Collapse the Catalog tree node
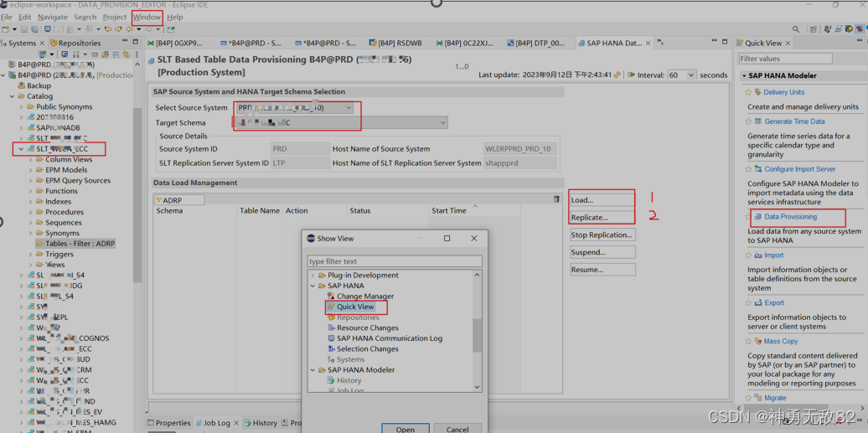This screenshot has height=433, width=868. 13,96
